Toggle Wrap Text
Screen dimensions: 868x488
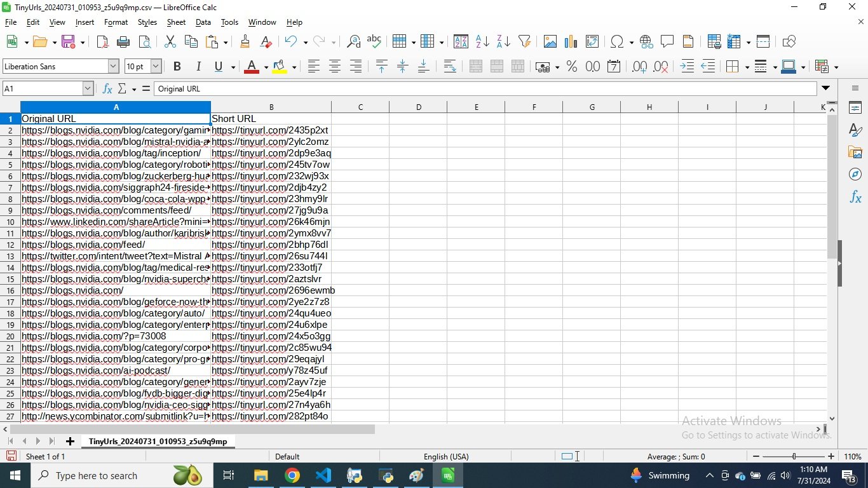(x=450, y=66)
